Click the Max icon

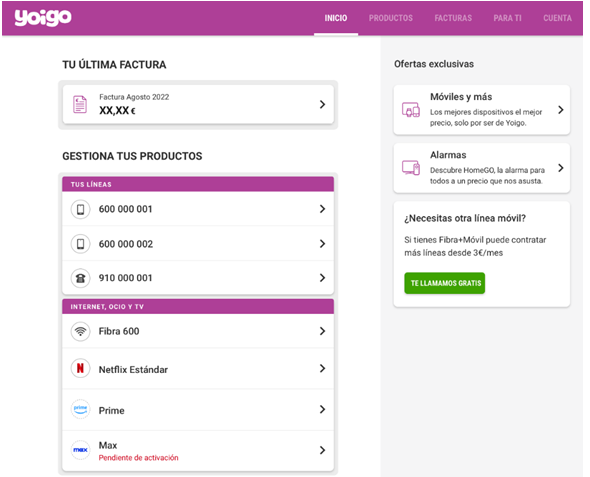[81, 450]
